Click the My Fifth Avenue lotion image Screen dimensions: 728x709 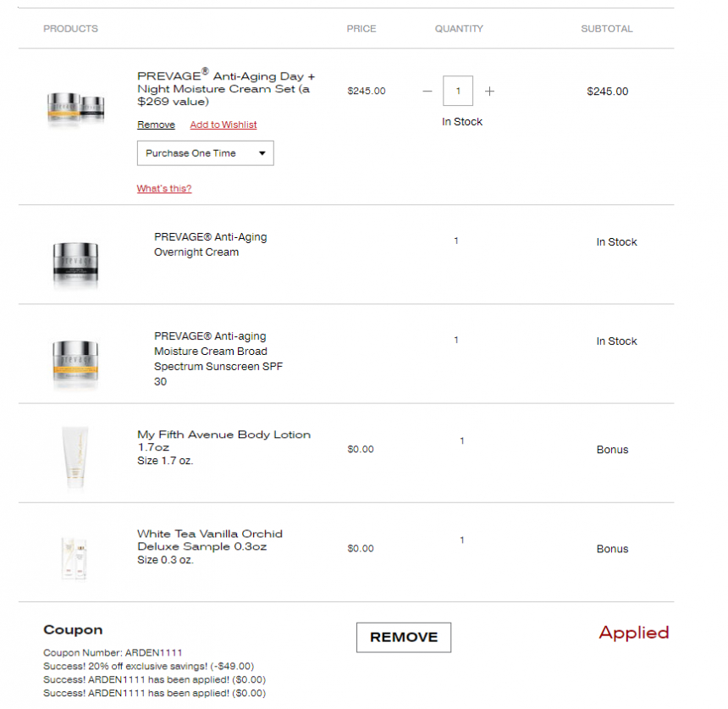click(75, 457)
